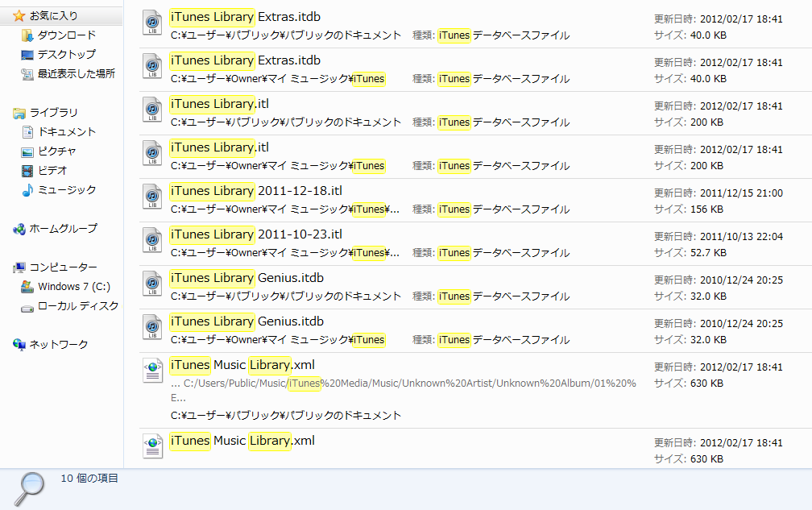Click the 10 個の項目 status text
812x510 pixels.
pyautogui.click(x=89, y=479)
